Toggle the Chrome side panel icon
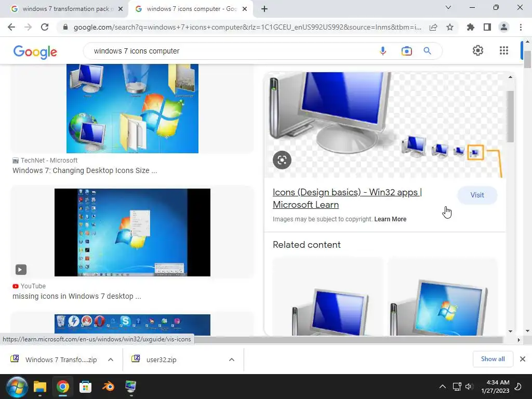The height and width of the screenshot is (399, 532). click(x=487, y=27)
